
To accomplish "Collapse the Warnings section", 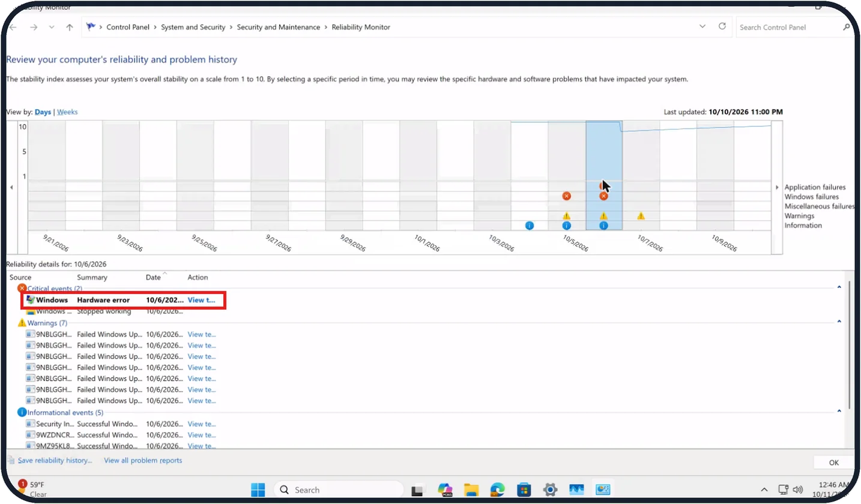I will click(839, 322).
